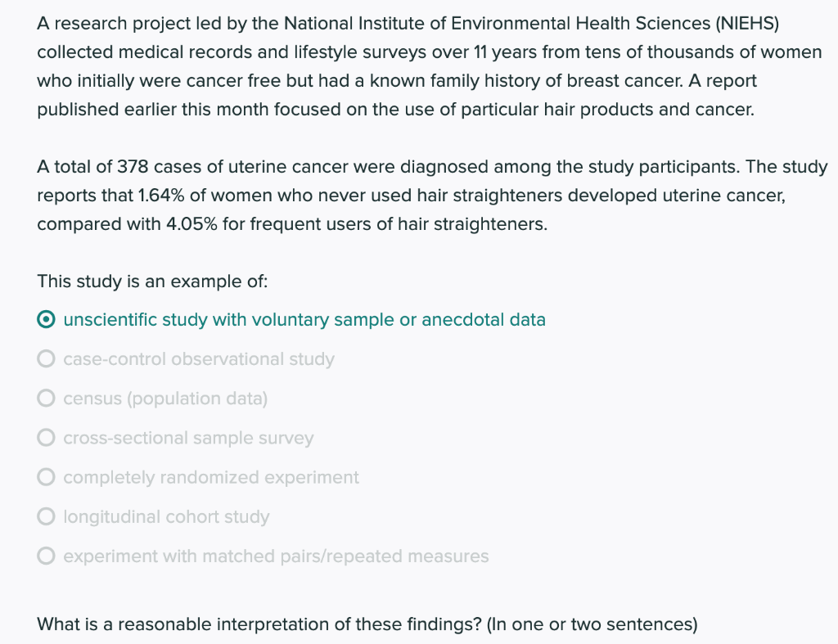
Task: Click the 'What is a reasonable interpretation' question
Action: point(367,624)
